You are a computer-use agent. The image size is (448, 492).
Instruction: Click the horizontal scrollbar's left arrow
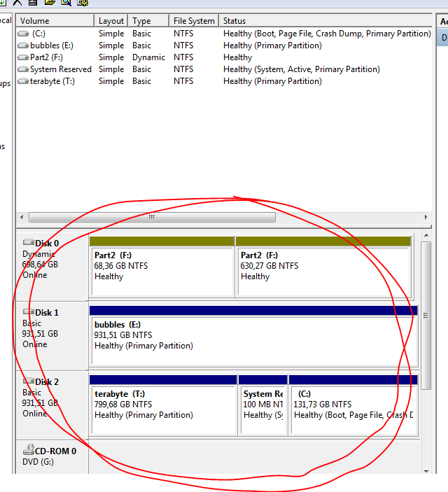[x=22, y=218]
